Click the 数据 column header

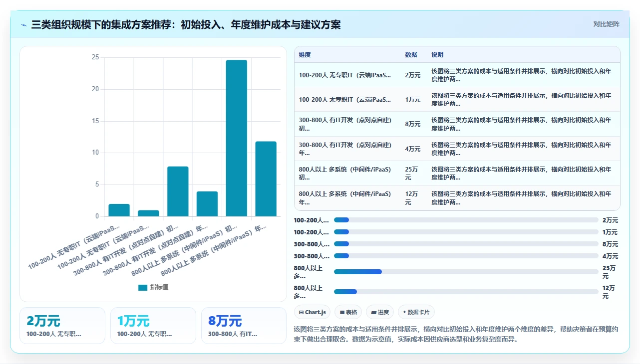[411, 55]
